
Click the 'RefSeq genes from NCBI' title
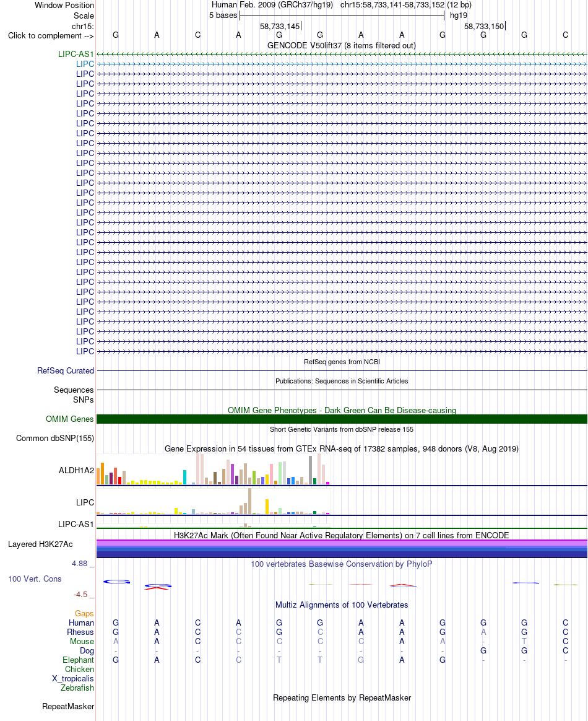pyautogui.click(x=342, y=362)
